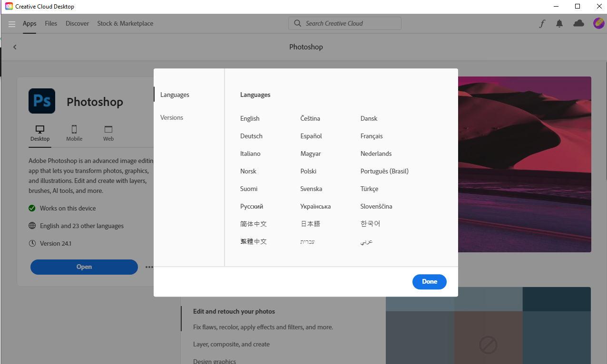Click the color-blocks preview image with no-entry symbol
The height and width of the screenshot is (364, 607).
pyautogui.click(x=488, y=326)
